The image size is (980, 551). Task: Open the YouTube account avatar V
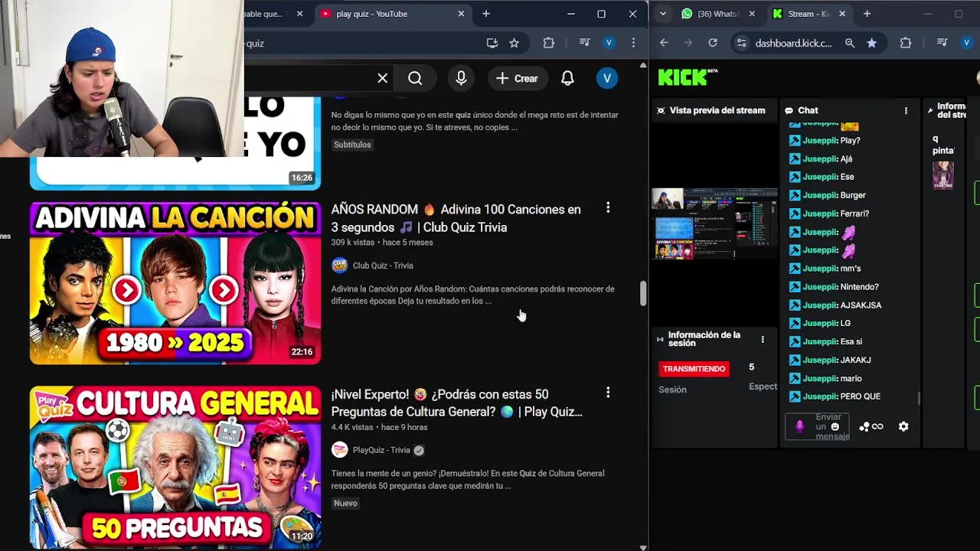click(x=607, y=78)
